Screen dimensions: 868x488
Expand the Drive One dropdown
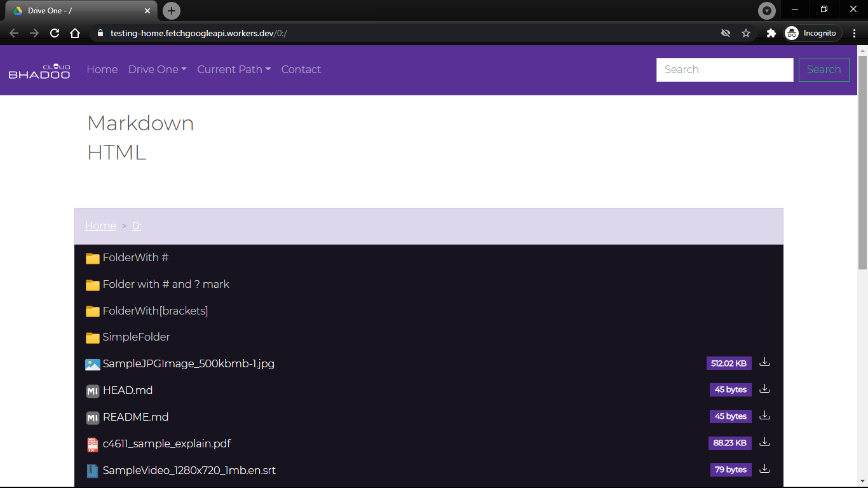tap(157, 70)
